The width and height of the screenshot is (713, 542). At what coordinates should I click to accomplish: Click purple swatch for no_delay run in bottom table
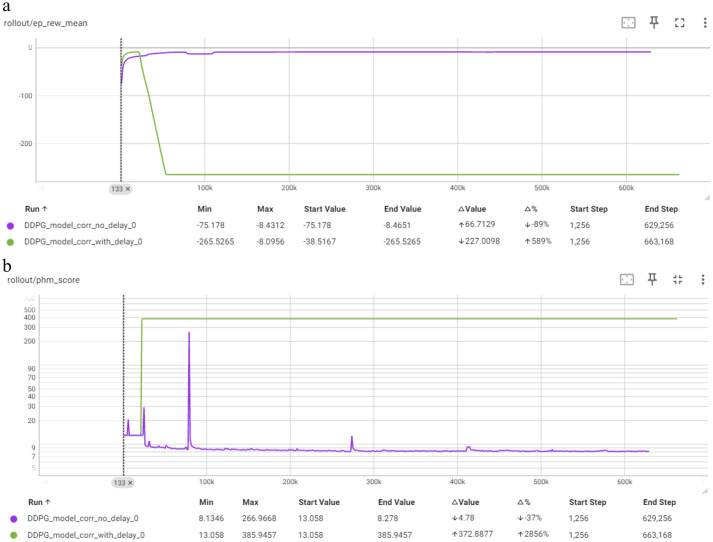point(13,519)
